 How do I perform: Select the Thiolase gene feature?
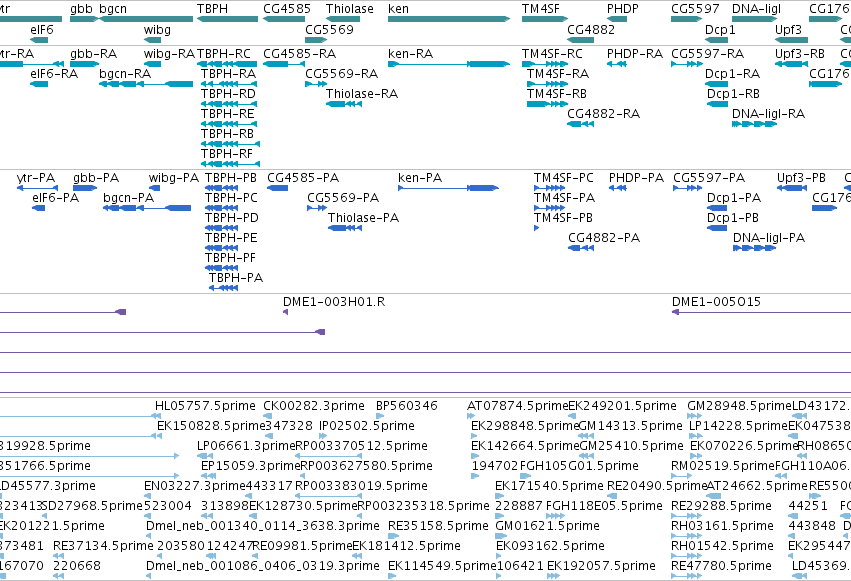point(342,20)
